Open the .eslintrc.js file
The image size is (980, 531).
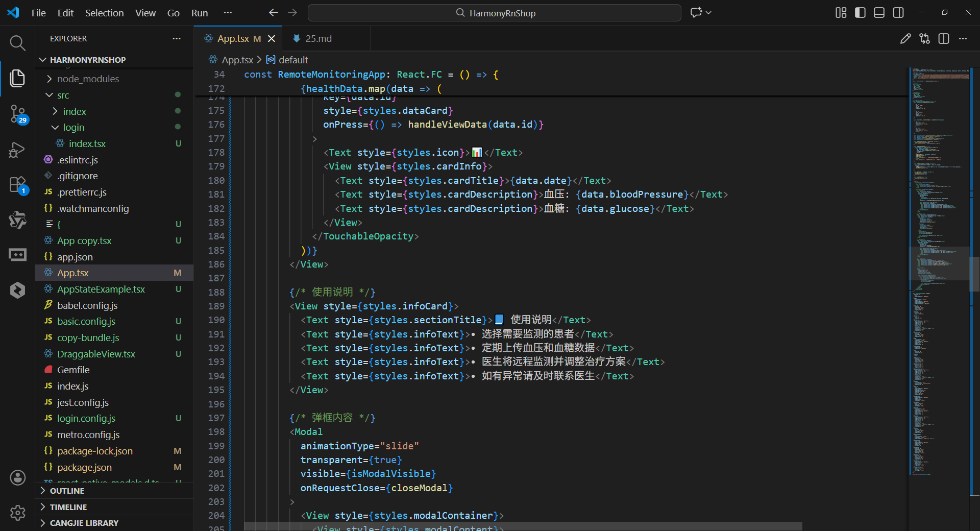click(x=115, y=160)
